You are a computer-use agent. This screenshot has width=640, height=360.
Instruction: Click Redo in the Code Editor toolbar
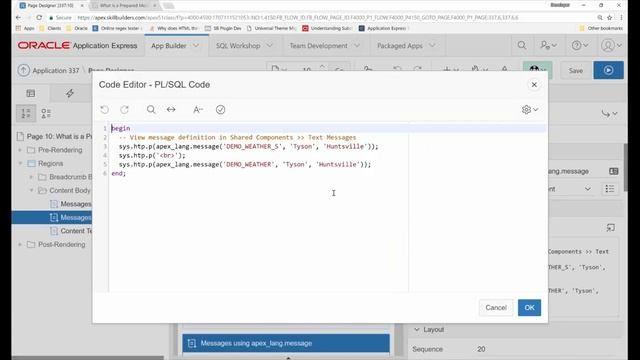[x=124, y=109]
